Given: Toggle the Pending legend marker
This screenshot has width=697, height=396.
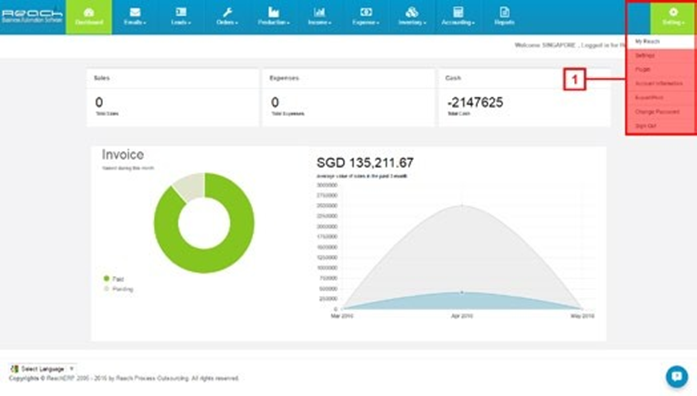Looking at the screenshot, I should (x=106, y=289).
